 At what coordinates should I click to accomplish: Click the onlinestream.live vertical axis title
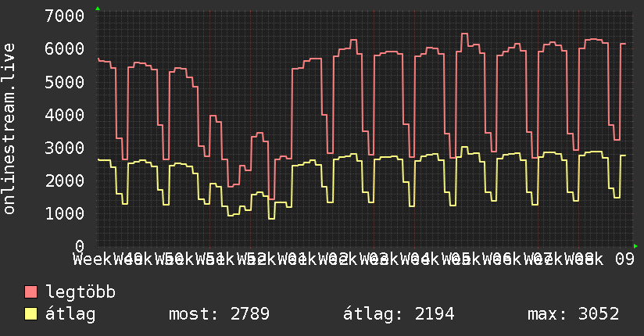click(x=9, y=129)
